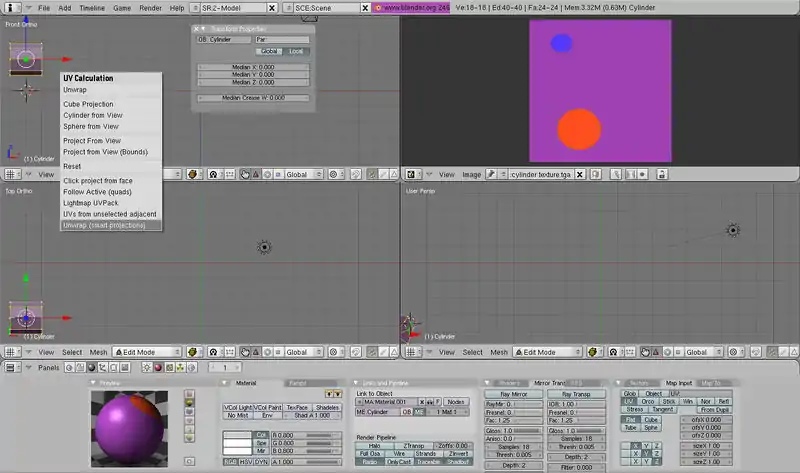The height and width of the screenshot is (473, 800).
Task: Toggle the Local button in Transform Properties
Action: [295, 50]
